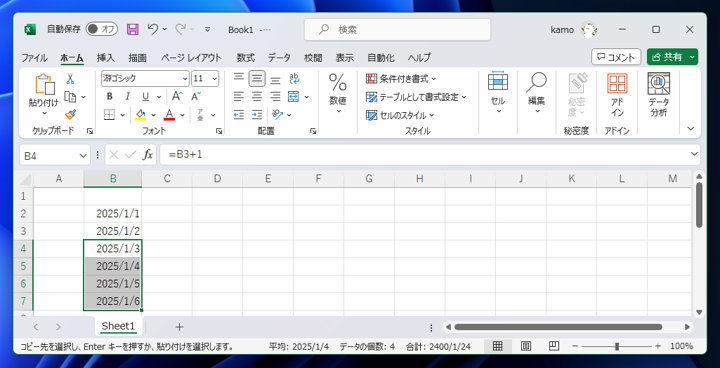720x368 pixels.
Task: Switch to Normal view in status bar
Action: tap(497, 346)
